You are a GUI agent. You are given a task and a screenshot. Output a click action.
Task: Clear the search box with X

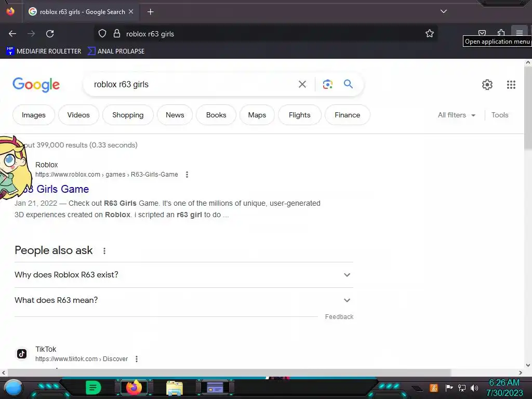pyautogui.click(x=302, y=84)
